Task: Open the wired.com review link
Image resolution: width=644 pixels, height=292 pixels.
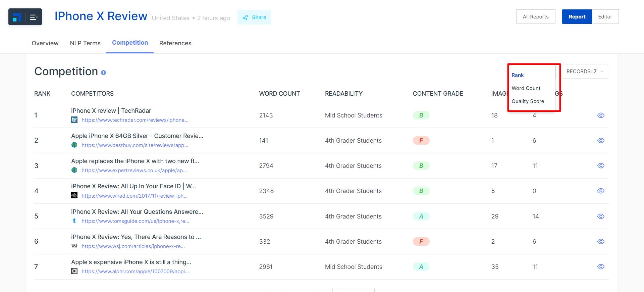Action: pos(135,196)
